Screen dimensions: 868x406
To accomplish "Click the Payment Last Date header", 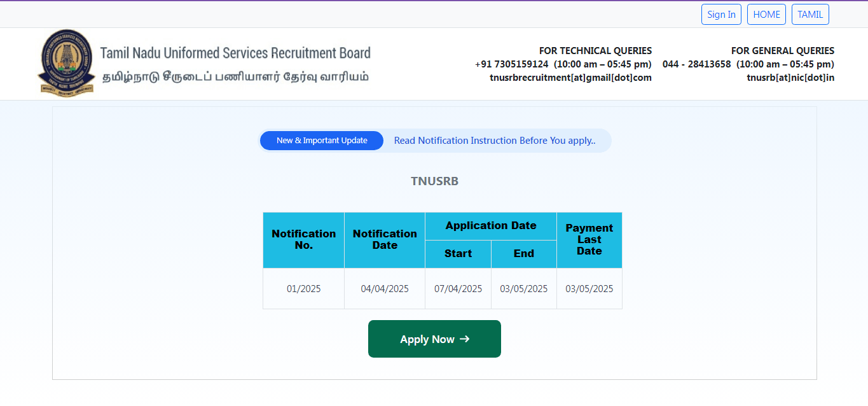I will 589,240.
